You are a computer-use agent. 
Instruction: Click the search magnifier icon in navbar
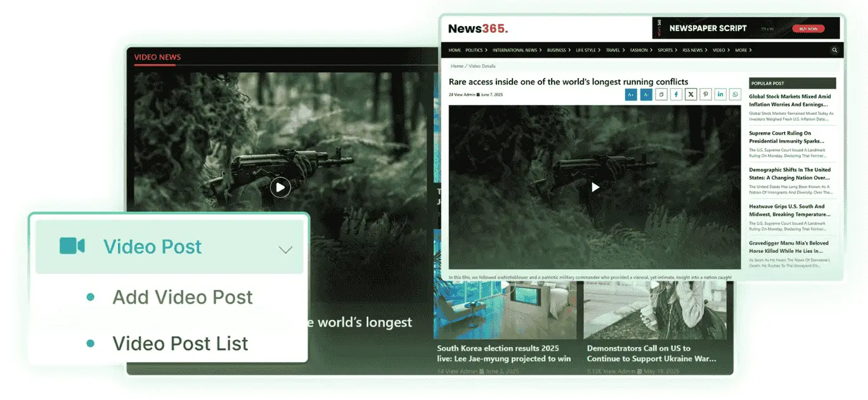(834, 50)
